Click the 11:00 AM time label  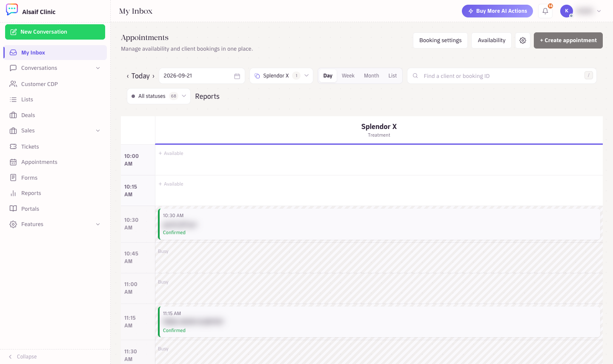click(x=131, y=288)
